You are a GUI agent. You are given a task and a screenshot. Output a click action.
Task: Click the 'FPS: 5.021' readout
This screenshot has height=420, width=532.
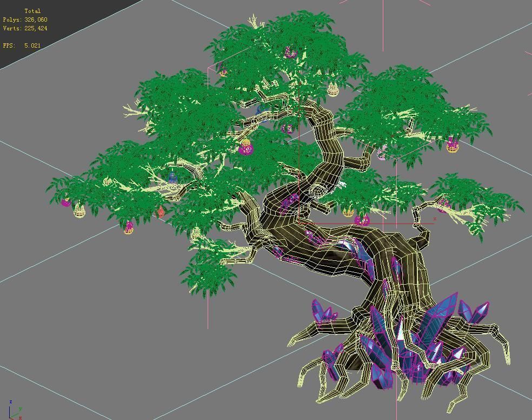22,45
